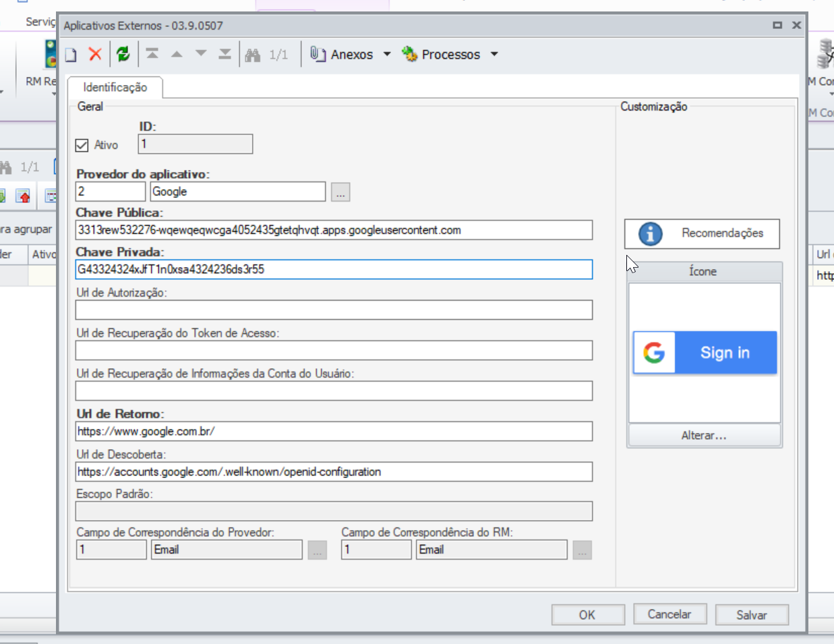Click the Url de Retorno field
This screenshot has height=644, width=834.
pos(334,431)
